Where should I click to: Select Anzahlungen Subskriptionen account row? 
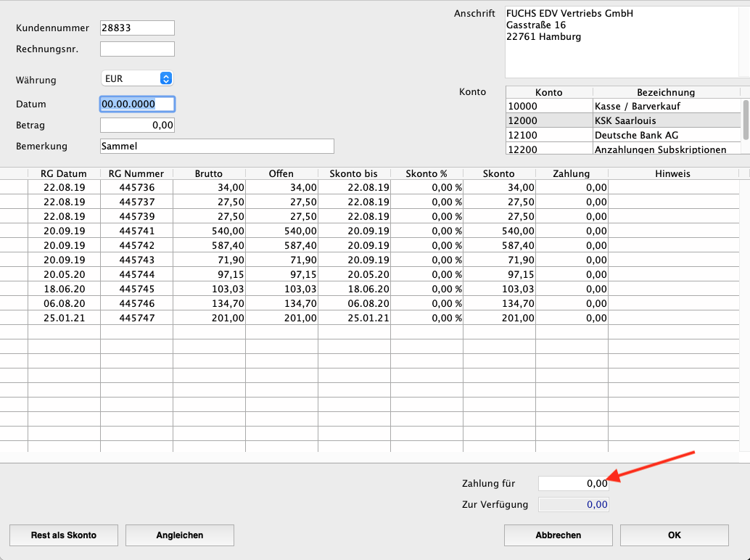pos(622,149)
